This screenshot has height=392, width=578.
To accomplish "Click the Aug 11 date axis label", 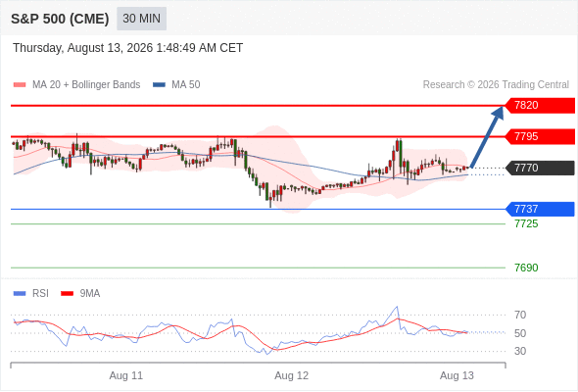I will coord(126,375).
